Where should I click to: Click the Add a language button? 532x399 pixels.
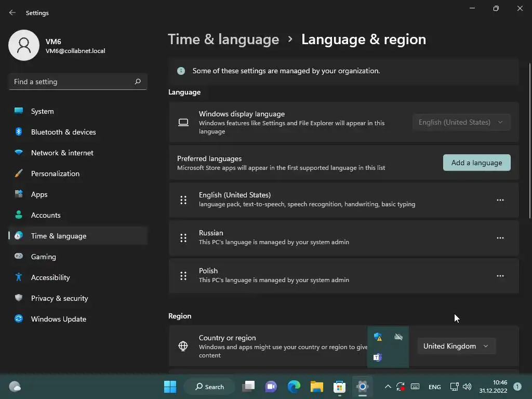coord(476,163)
